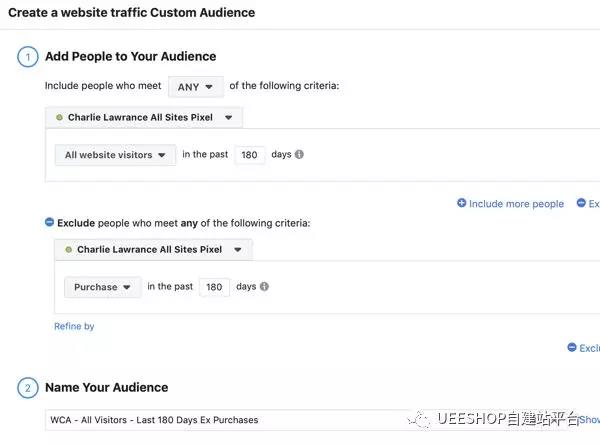Click days field for Purchase exclusion
The image size is (600, 445).
coord(214,287)
